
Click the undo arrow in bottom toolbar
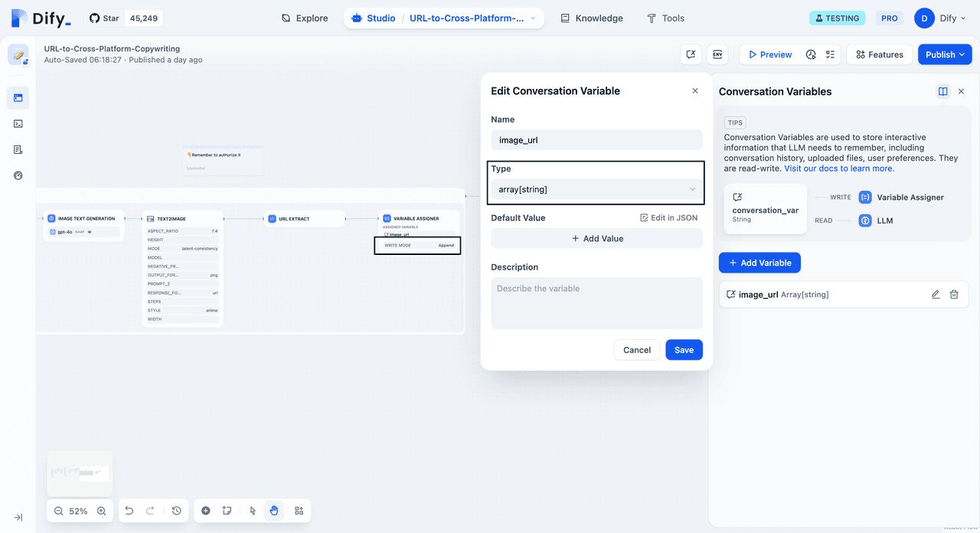(x=129, y=511)
